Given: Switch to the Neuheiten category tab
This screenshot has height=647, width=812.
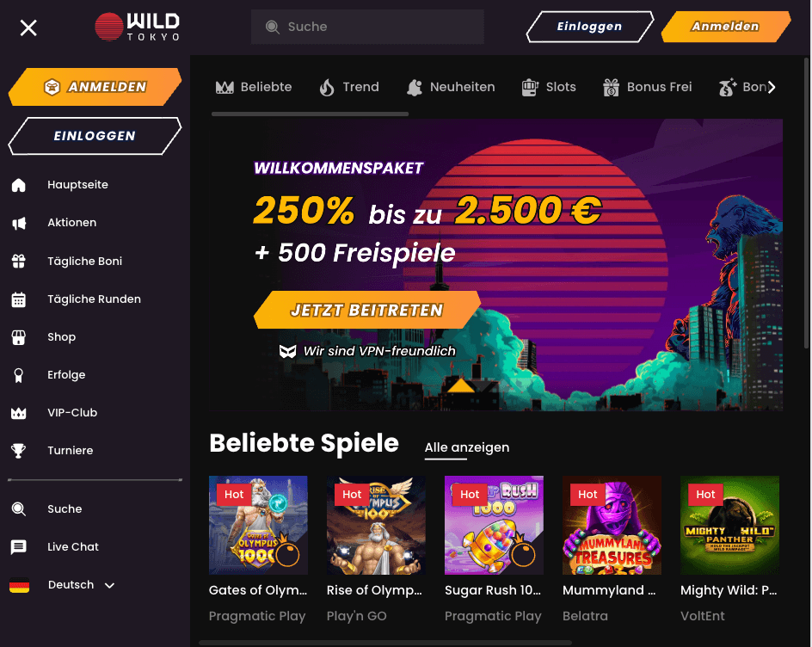Looking at the screenshot, I should pos(451,87).
